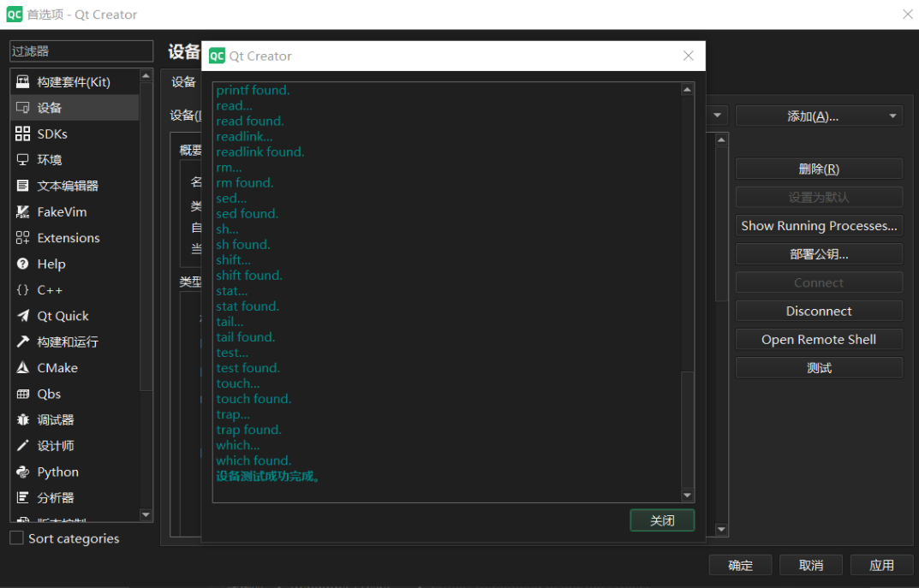
Task: Open the device selector dropdown arrow
Action: 718,116
